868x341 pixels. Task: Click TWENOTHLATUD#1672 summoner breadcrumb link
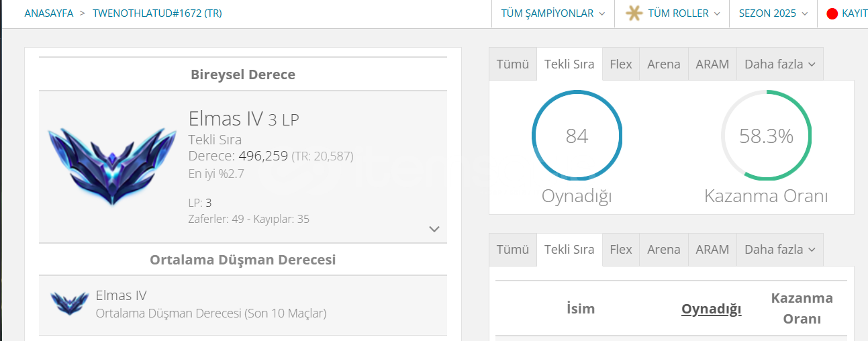pos(157,13)
